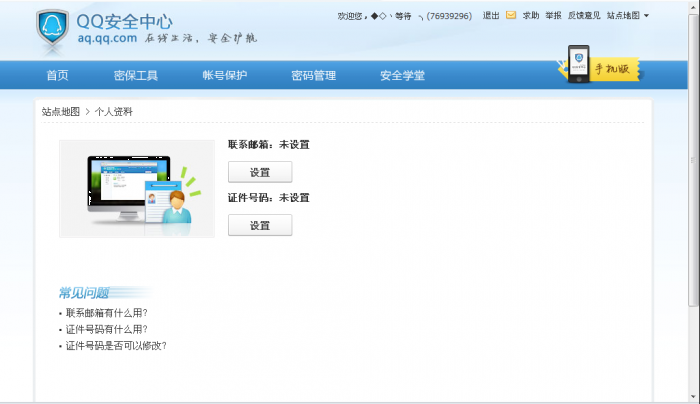Open the 反馈意见 feedback link
Viewport: 700px width, 404px height.
pyautogui.click(x=584, y=16)
